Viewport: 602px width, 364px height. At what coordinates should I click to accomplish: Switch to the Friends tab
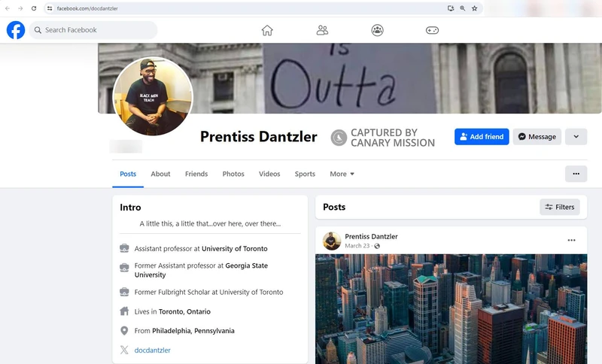pyautogui.click(x=196, y=174)
